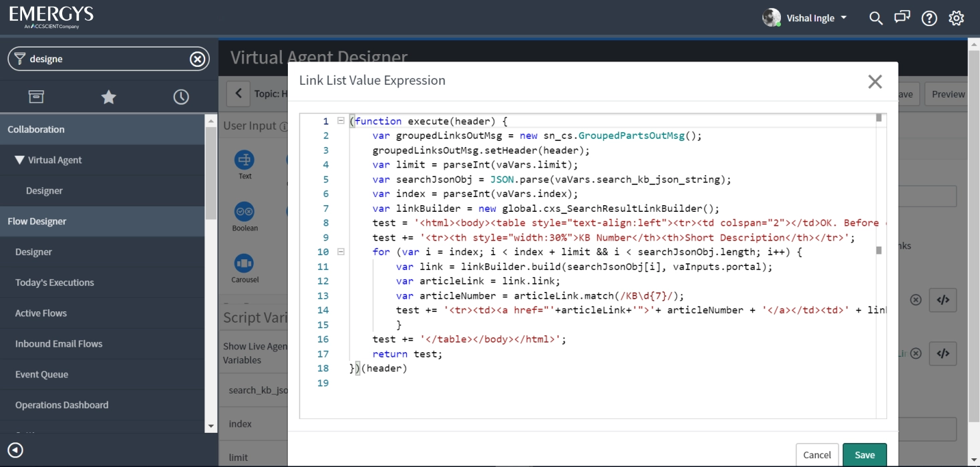Close the Link List Value Expression dialog

point(874,82)
